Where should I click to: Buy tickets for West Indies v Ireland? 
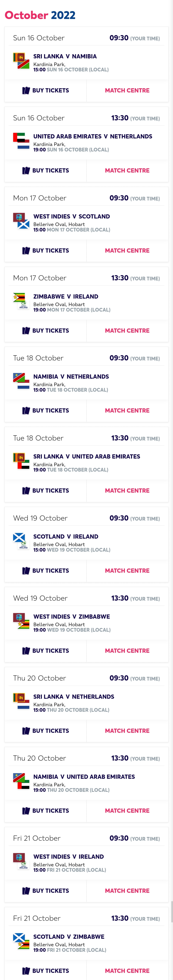pyautogui.click(x=46, y=891)
